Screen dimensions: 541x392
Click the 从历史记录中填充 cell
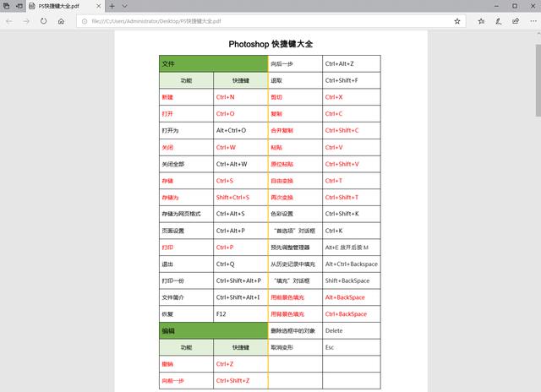coord(295,264)
